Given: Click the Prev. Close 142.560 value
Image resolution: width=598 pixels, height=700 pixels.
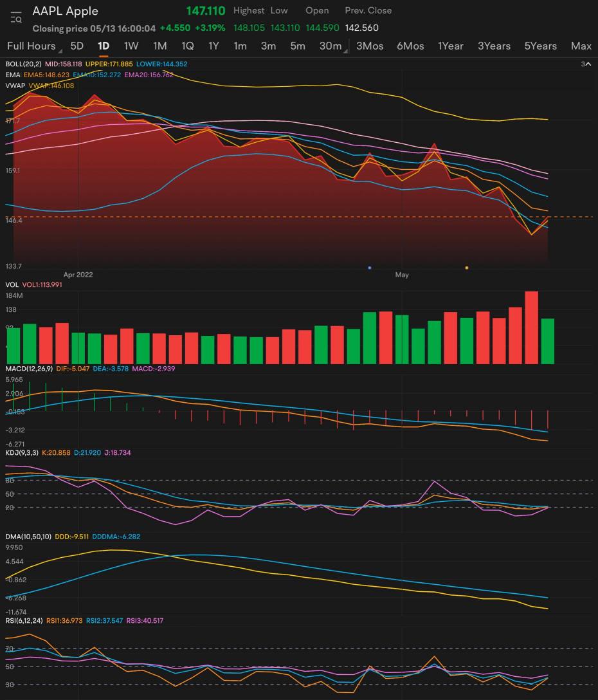Looking at the screenshot, I should 361,28.
